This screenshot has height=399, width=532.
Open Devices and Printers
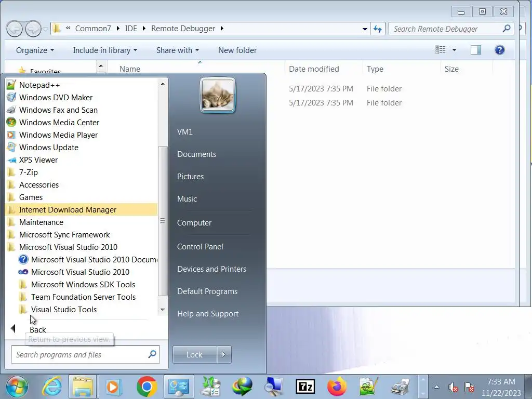click(211, 269)
